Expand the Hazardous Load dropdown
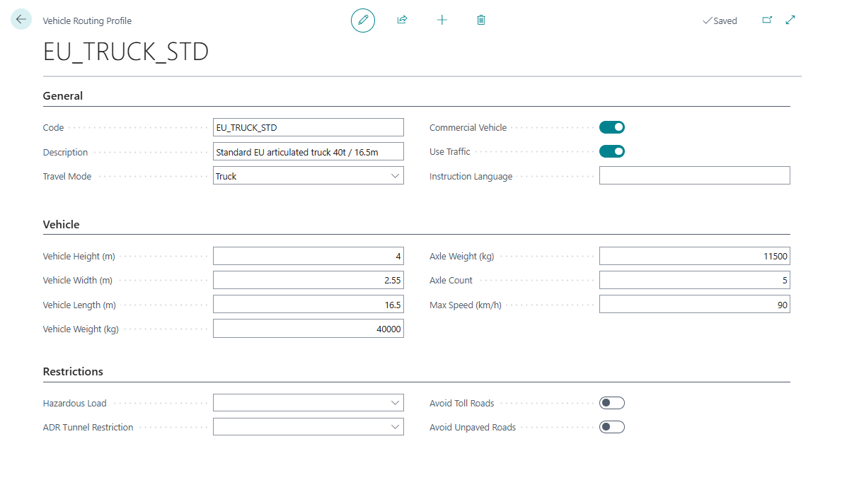This screenshot has height=504, width=842. click(x=308, y=403)
